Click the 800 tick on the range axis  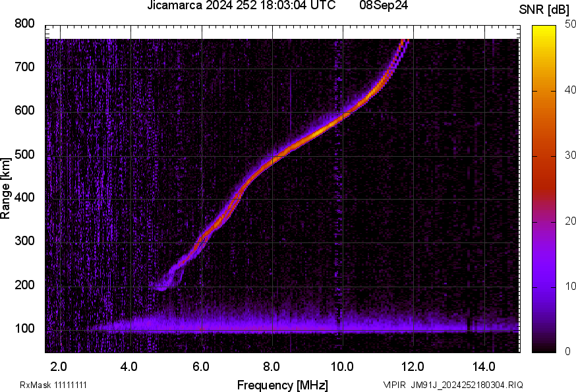click(25, 24)
